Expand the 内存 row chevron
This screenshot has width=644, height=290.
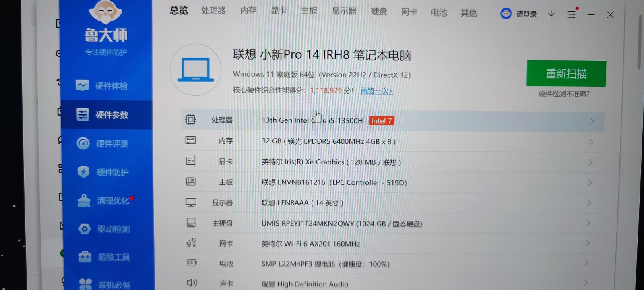pyautogui.click(x=591, y=142)
